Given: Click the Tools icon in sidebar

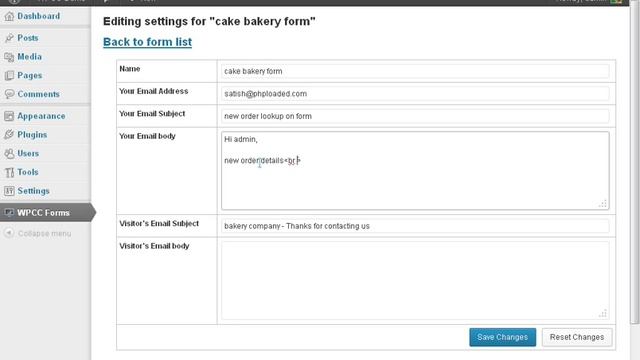Looking at the screenshot, I should [x=9, y=172].
